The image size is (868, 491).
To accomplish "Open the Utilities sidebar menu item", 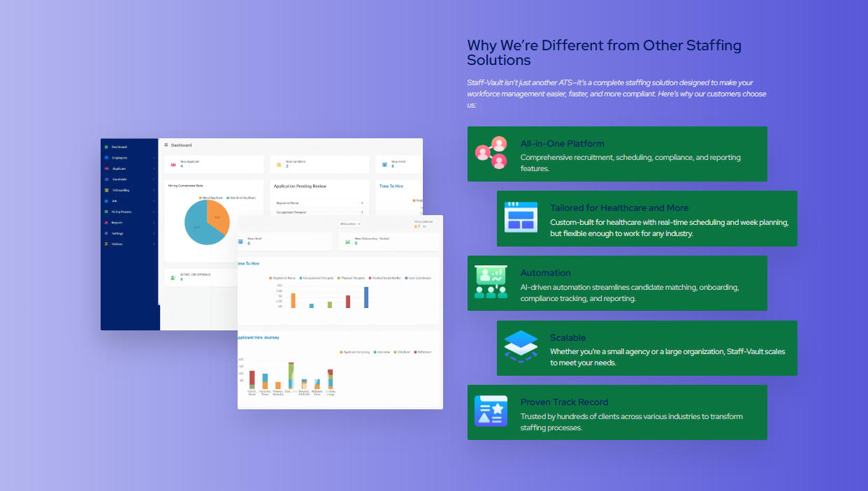I will [129, 244].
